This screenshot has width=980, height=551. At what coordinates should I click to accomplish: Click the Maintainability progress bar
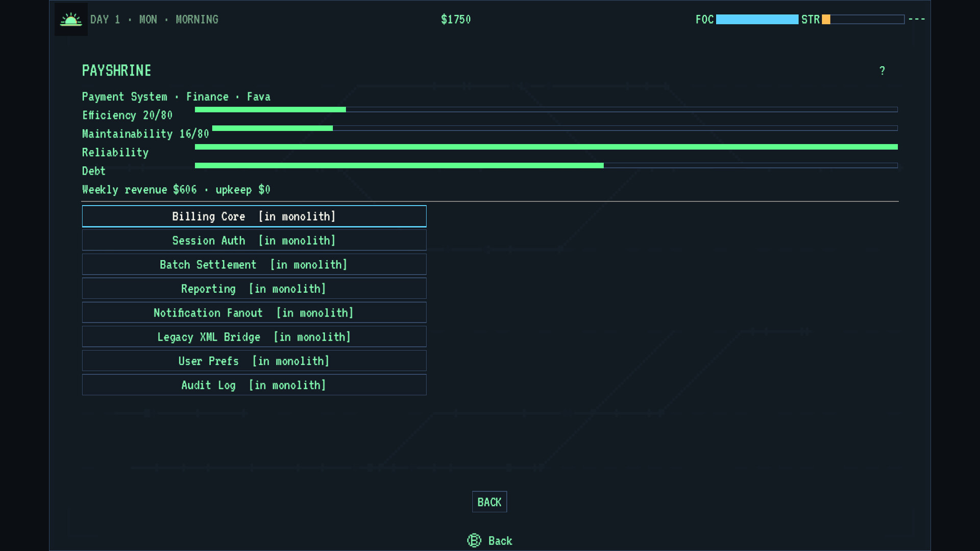click(555, 129)
